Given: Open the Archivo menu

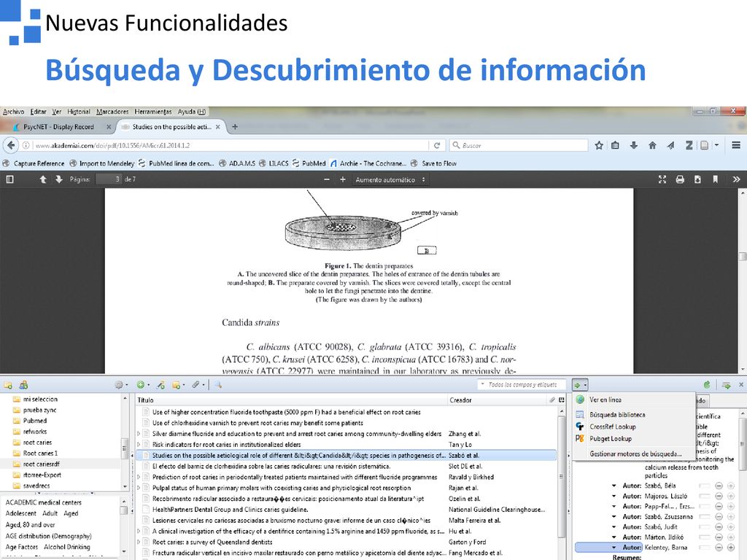Looking at the screenshot, I should pyautogui.click(x=13, y=112).
